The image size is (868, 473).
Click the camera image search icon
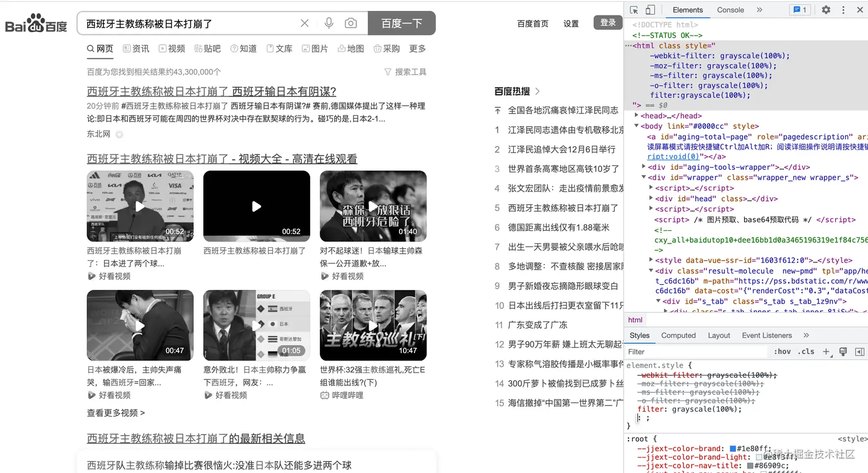pyautogui.click(x=351, y=23)
